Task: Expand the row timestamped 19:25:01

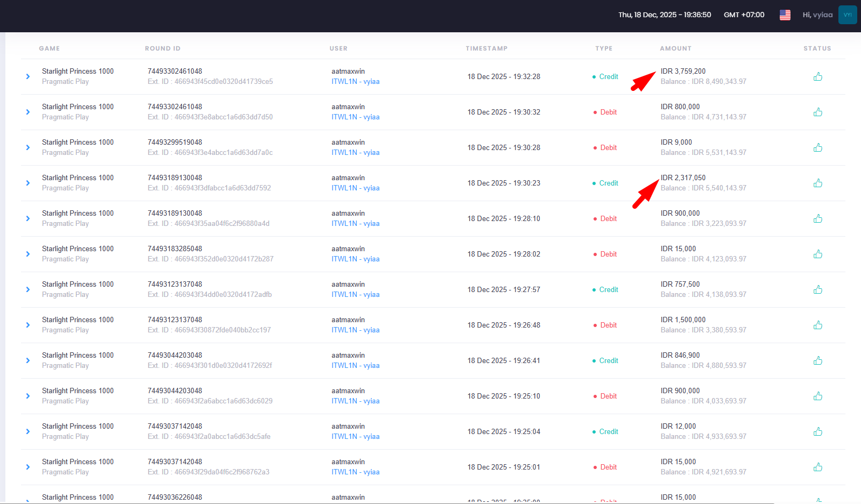Action: 28,467
